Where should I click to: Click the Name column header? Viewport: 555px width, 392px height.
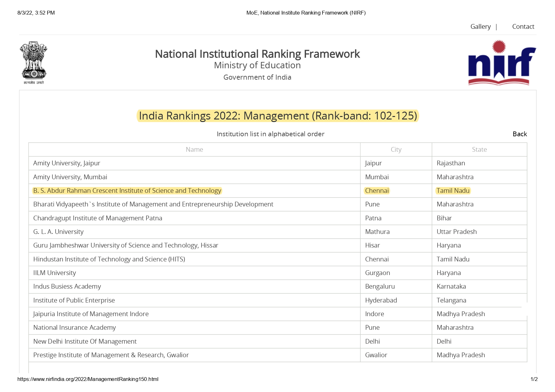(194, 150)
